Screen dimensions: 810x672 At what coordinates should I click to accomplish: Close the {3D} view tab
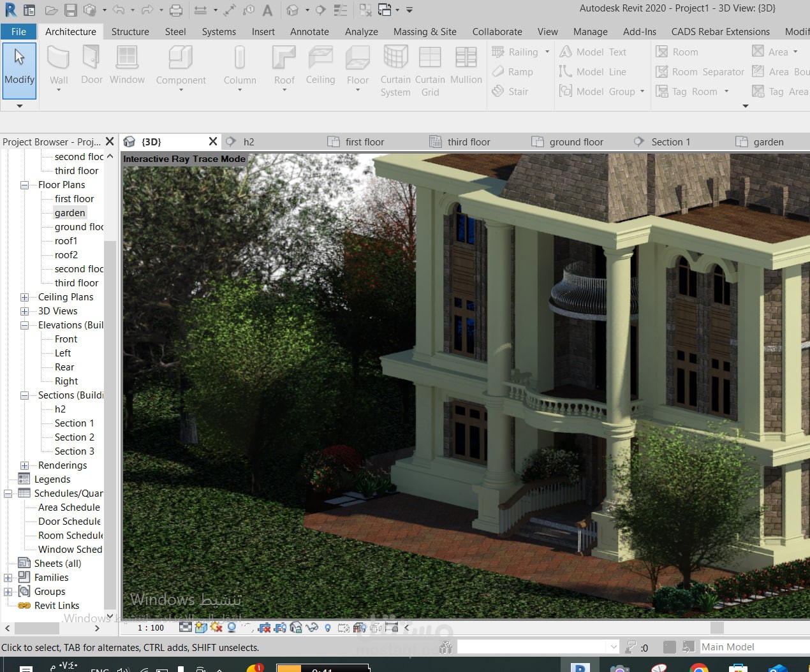pos(213,142)
